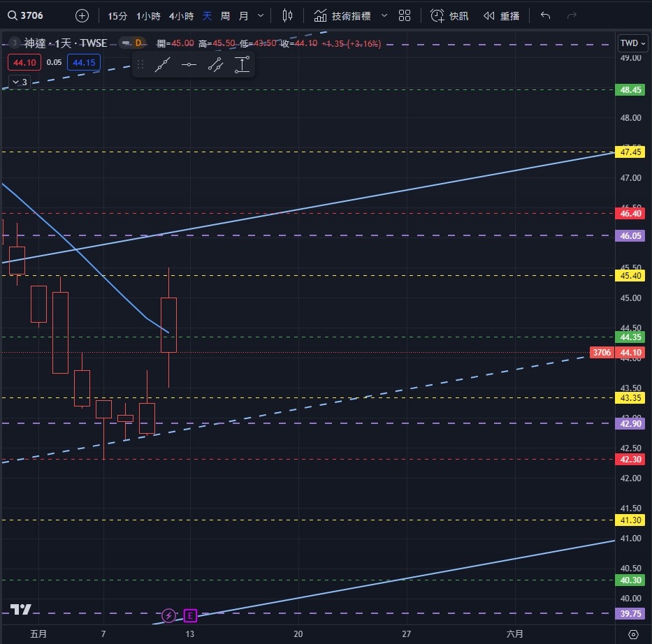This screenshot has height=644, width=652.
Task: Open symbol search for 3706
Action: click(26, 16)
